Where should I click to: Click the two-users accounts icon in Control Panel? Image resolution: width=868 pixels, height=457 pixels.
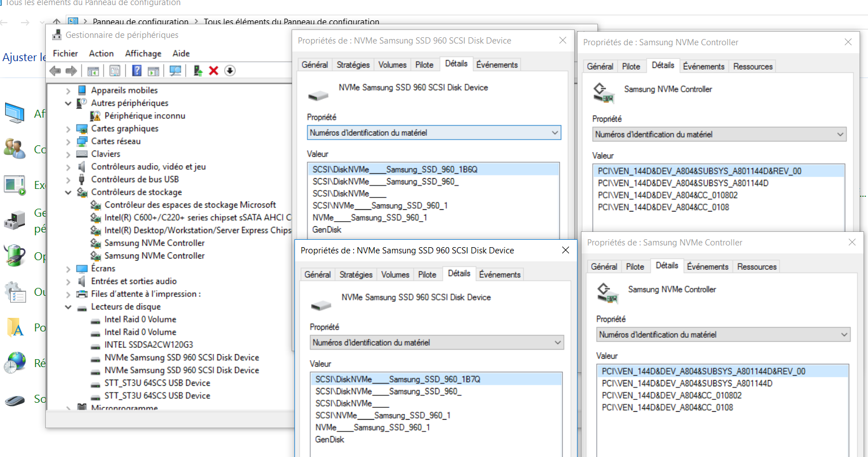coord(15,149)
